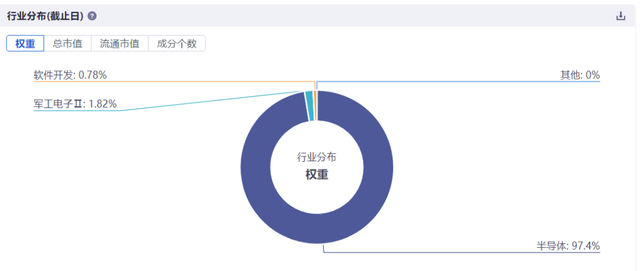Click the help question mark icon

pyautogui.click(x=92, y=17)
